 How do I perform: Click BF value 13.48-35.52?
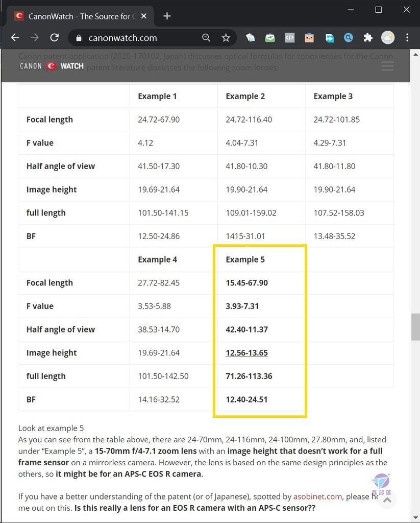point(334,236)
